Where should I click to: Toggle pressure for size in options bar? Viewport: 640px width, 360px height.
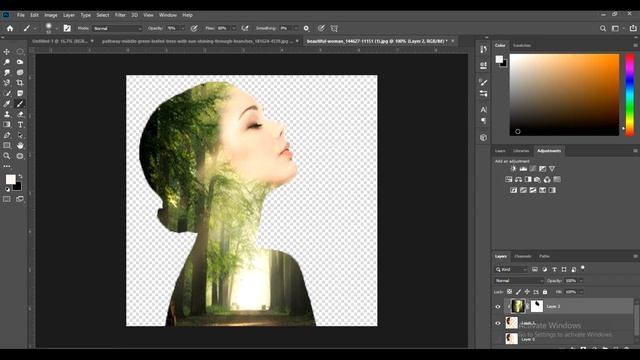point(321,29)
